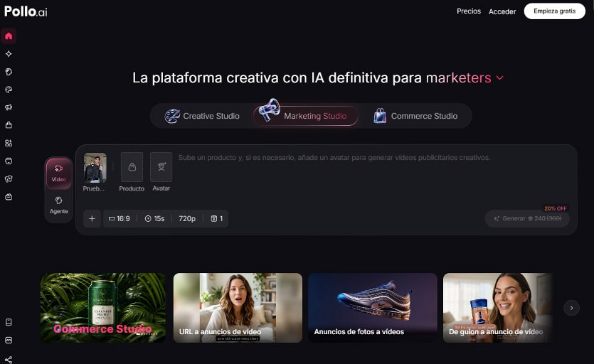Switch to the Creative Studio tab

(202, 116)
